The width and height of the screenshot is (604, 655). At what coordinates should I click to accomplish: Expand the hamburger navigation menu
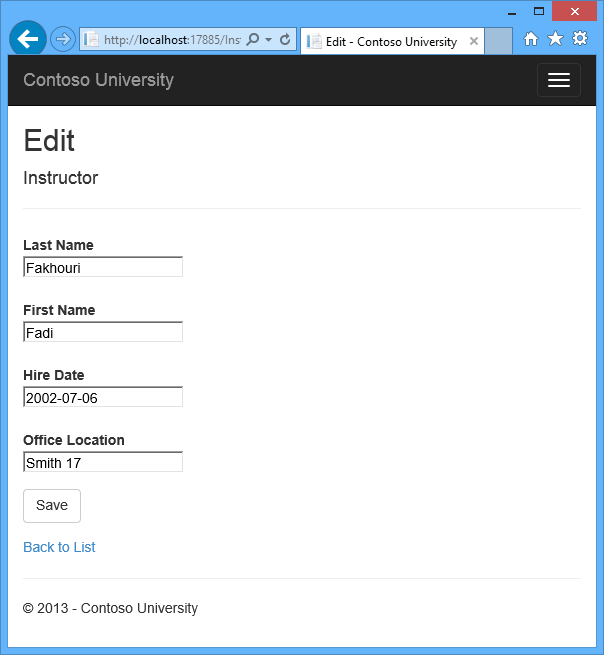click(x=558, y=80)
